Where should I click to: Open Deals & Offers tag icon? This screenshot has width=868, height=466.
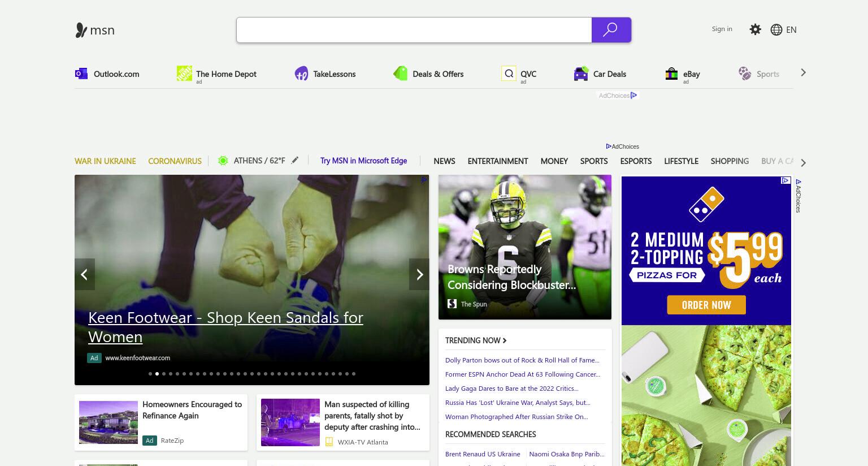[401, 74]
